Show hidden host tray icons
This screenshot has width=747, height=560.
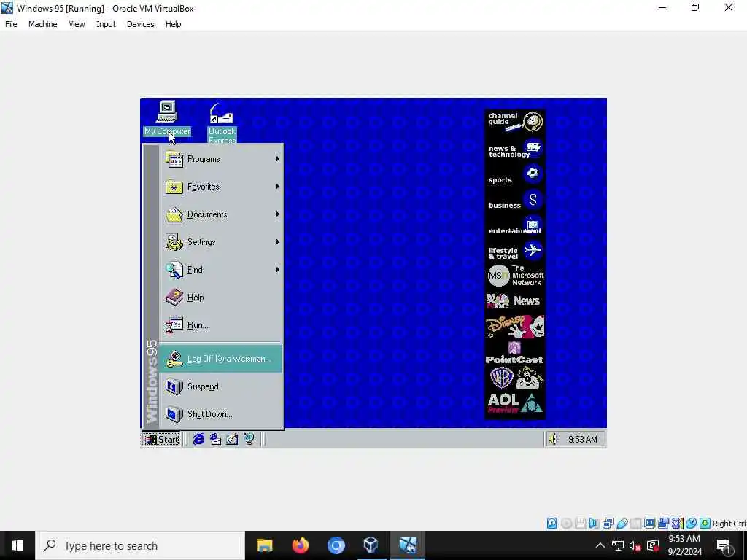click(600, 545)
